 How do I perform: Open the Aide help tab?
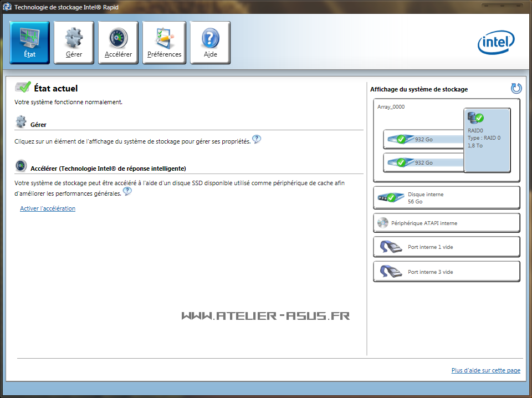tap(210, 43)
